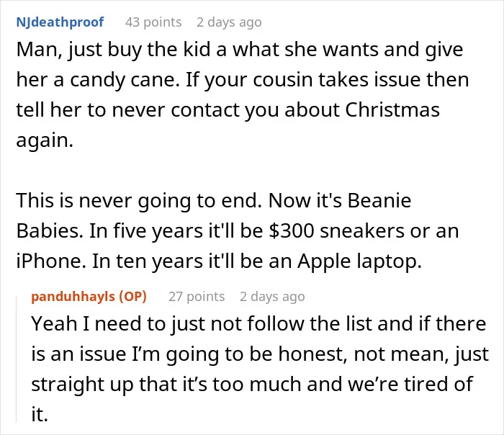Click the (OP) tag beside panduhhayls
The height and width of the screenshot is (435, 504).
click(x=132, y=297)
